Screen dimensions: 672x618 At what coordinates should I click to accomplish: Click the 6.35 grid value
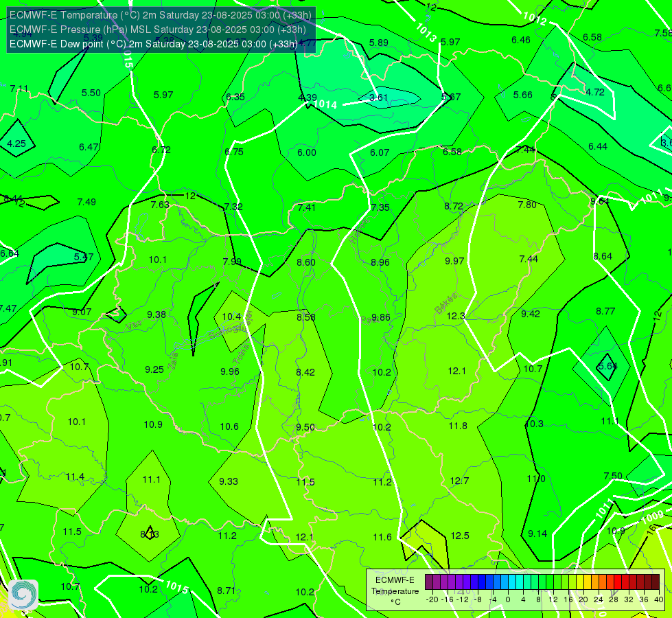[x=235, y=97]
